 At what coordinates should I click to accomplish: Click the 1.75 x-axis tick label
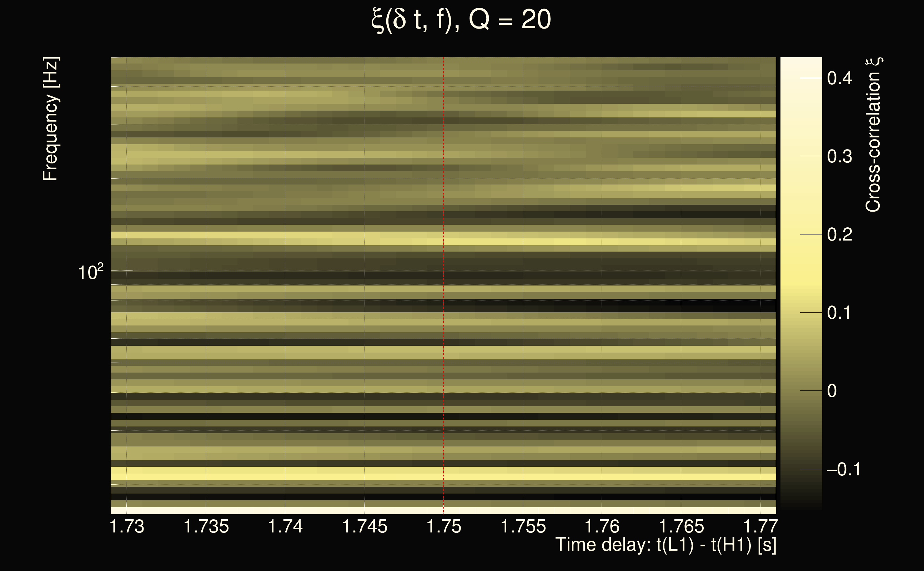point(444,526)
